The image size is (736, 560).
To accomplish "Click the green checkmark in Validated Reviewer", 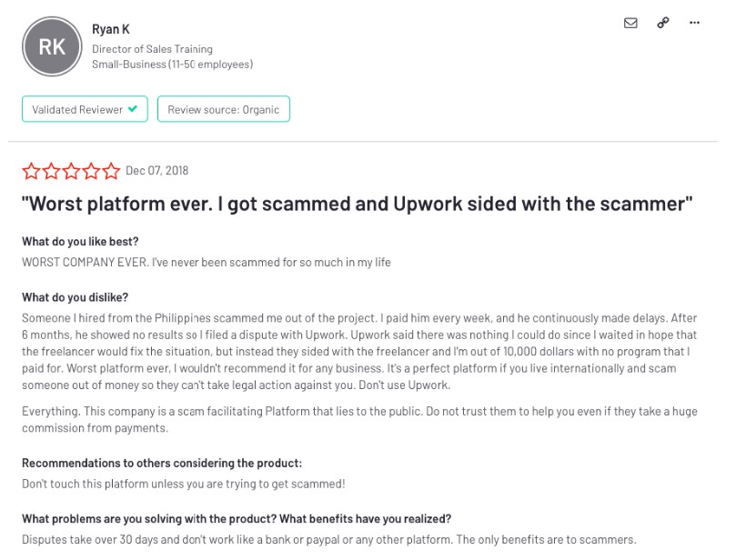I will (x=133, y=108).
